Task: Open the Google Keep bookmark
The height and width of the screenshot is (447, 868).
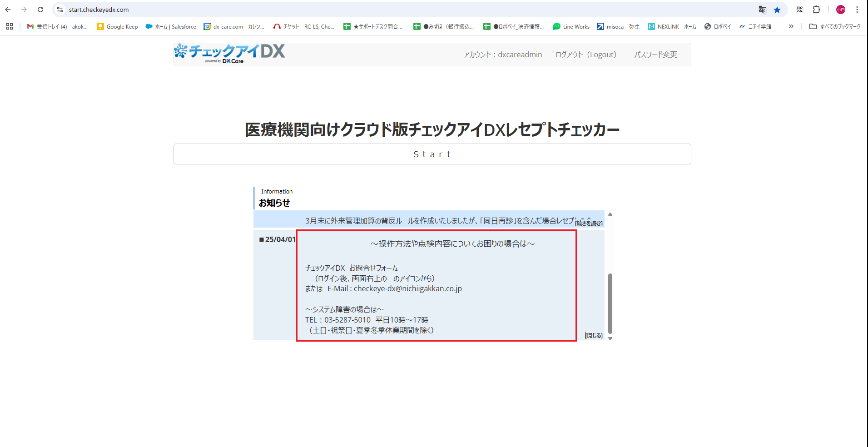Action: click(117, 26)
